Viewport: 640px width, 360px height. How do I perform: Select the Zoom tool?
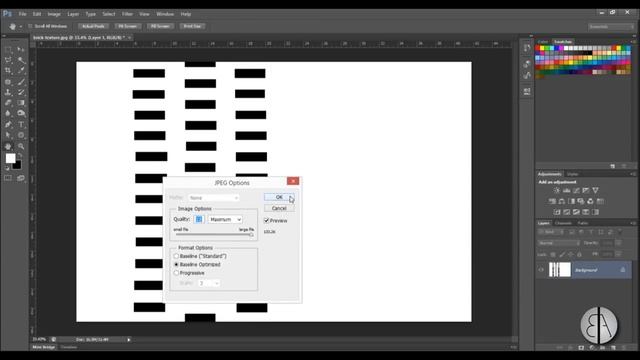[x=21, y=146]
